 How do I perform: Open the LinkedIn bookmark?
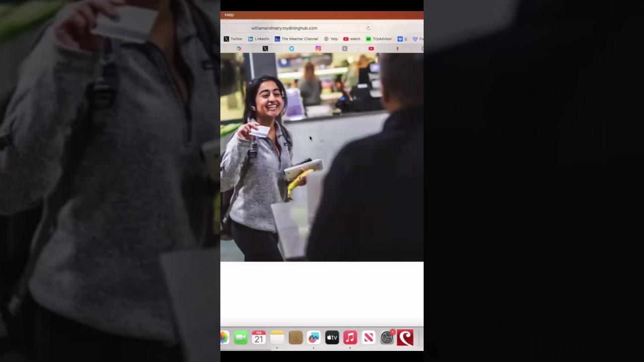pyautogui.click(x=259, y=39)
